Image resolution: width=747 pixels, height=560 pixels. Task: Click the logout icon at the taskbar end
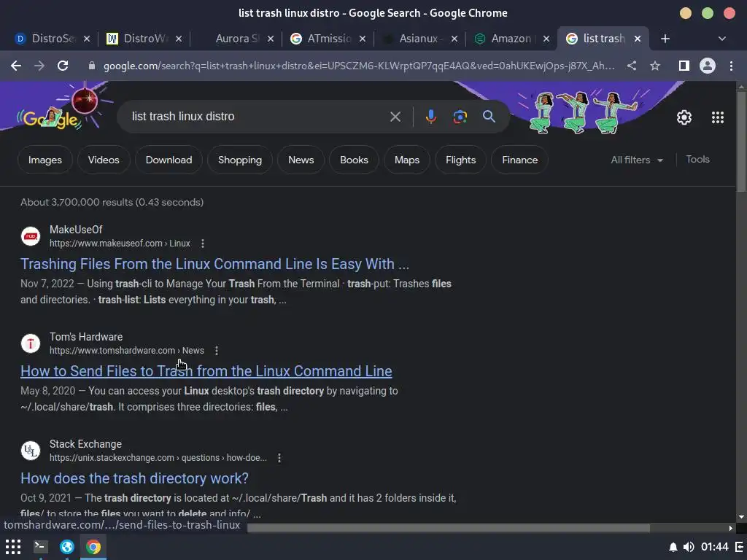coord(740,547)
